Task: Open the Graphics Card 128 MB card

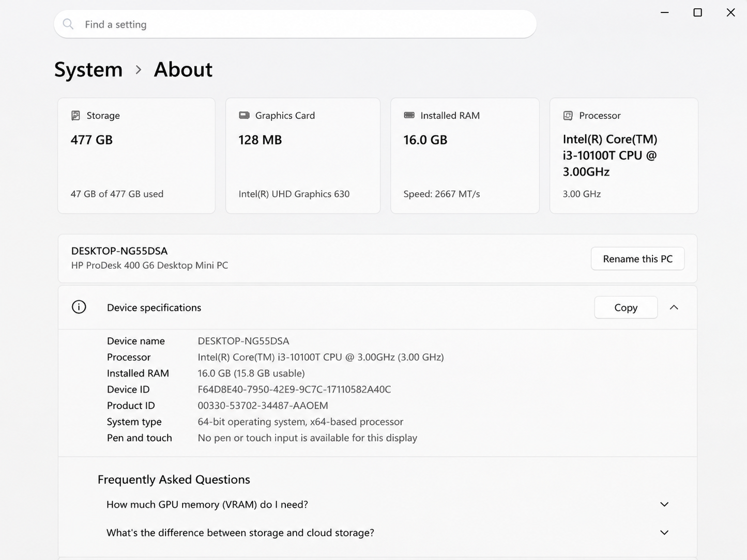Action: (303, 155)
